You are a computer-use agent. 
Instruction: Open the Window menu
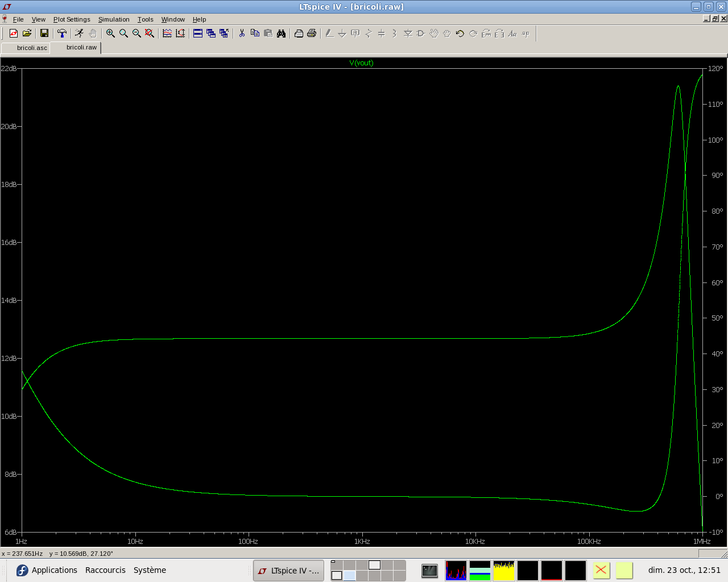(x=173, y=19)
